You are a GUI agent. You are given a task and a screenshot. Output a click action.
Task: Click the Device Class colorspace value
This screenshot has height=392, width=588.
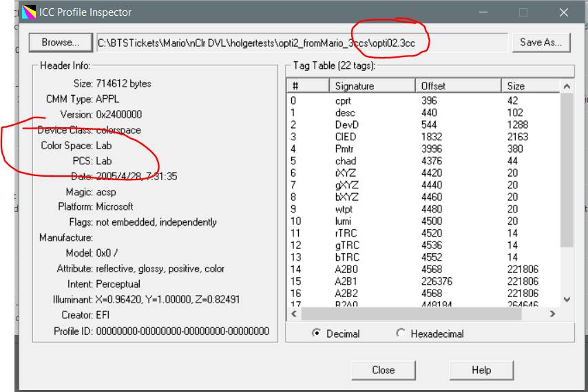click(118, 130)
